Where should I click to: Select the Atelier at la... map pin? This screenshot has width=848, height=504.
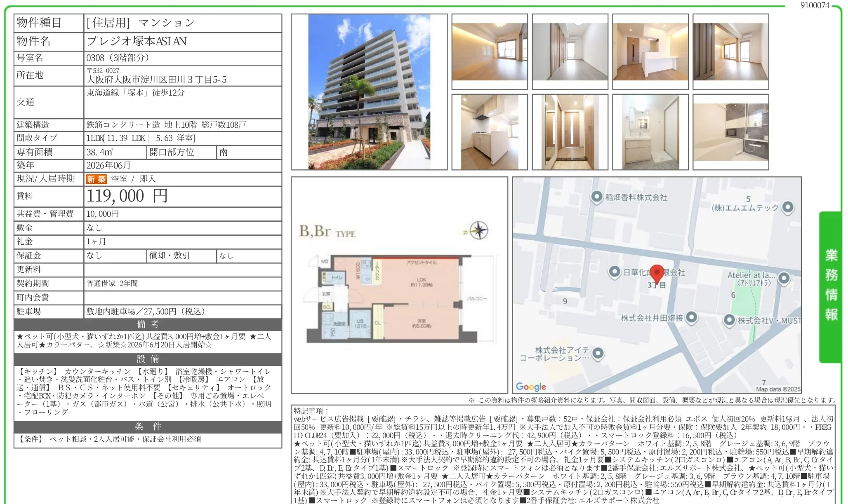coord(784,278)
